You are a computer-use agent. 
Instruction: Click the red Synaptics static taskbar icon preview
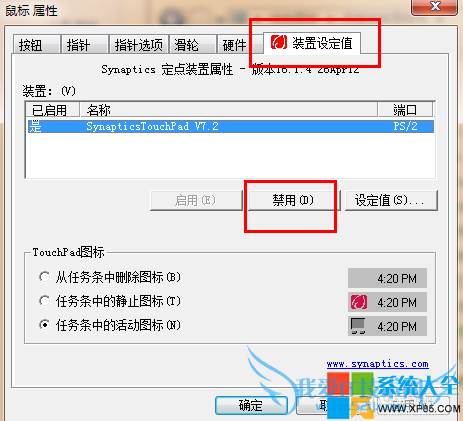359,302
